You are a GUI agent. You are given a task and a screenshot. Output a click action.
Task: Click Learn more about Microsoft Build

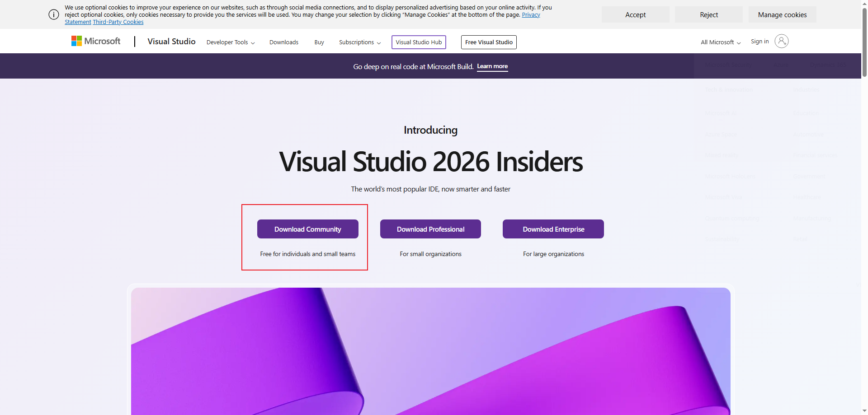492,66
